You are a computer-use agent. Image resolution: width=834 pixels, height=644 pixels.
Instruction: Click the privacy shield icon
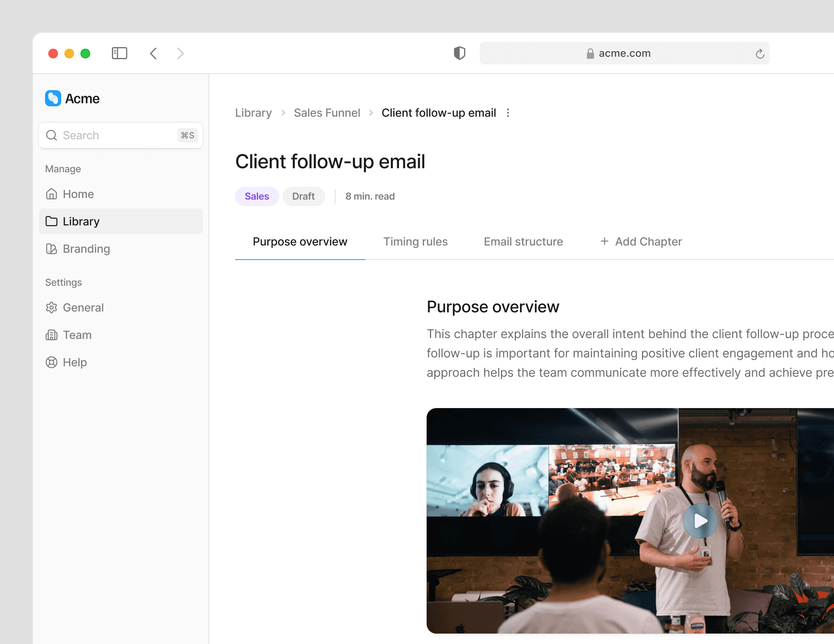pos(459,53)
